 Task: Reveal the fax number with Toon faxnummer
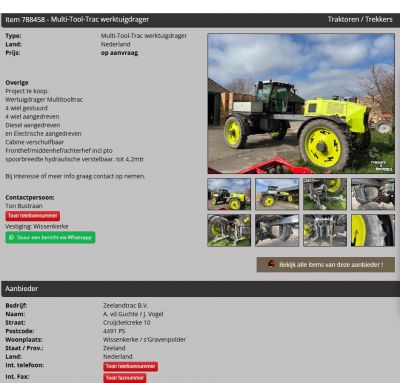click(125, 378)
